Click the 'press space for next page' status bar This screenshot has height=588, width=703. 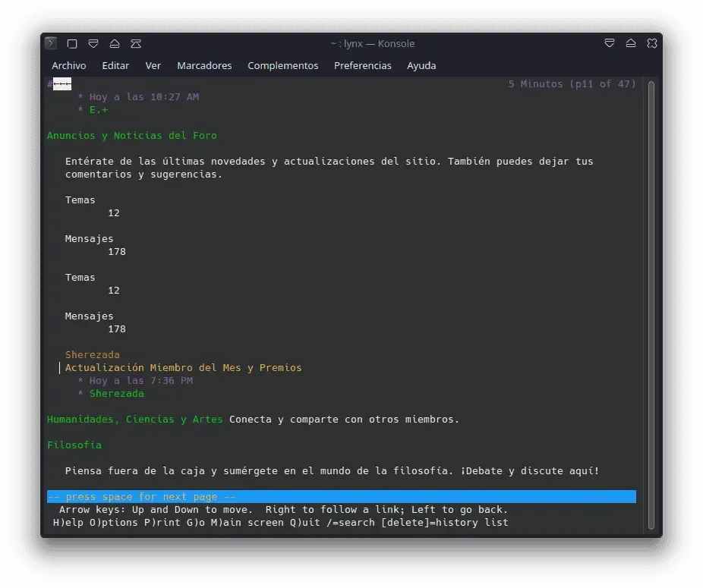click(341, 496)
